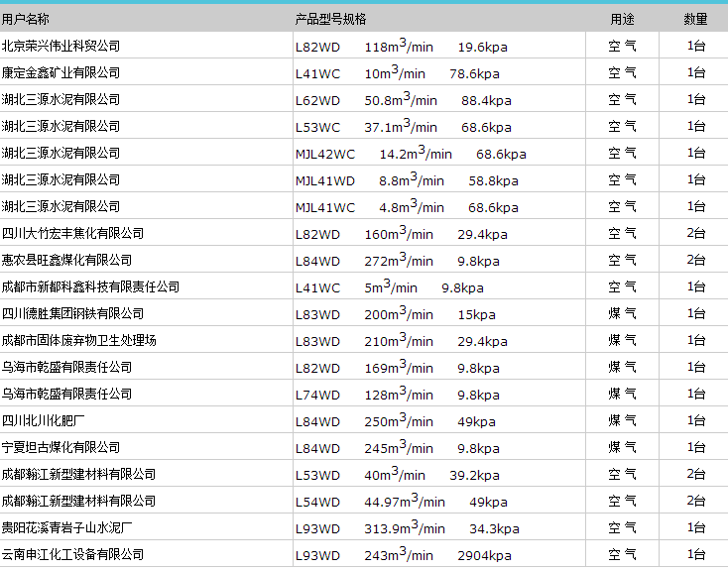
Task: Click 1台 in the 北京荣兴伟业科贸公司 row
Action: [696, 46]
